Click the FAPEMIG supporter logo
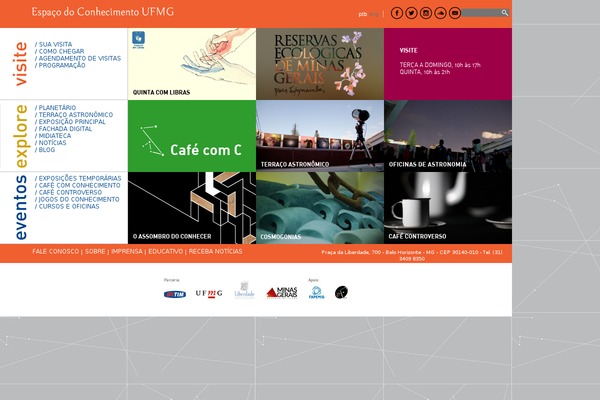Image resolution: width=600 pixels, height=400 pixels. pyautogui.click(x=316, y=292)
